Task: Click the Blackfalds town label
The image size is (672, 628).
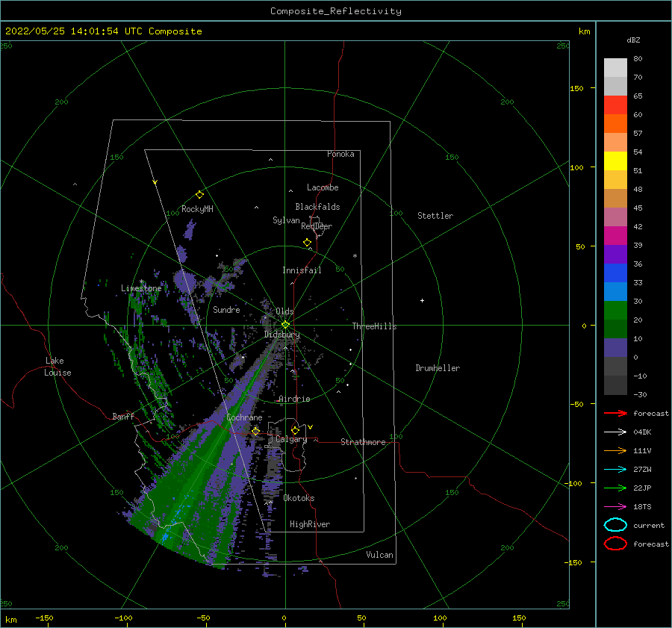Action: (317, 207)
